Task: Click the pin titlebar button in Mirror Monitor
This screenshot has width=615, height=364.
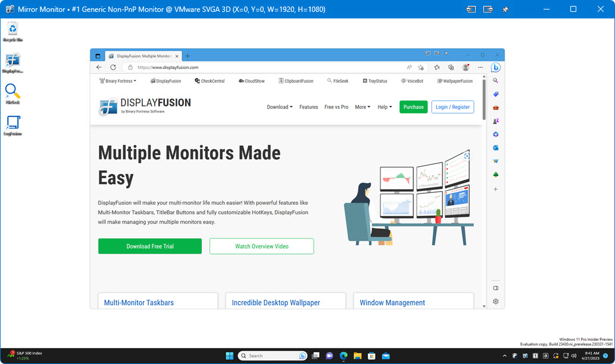Action: (x=505, y=9)
